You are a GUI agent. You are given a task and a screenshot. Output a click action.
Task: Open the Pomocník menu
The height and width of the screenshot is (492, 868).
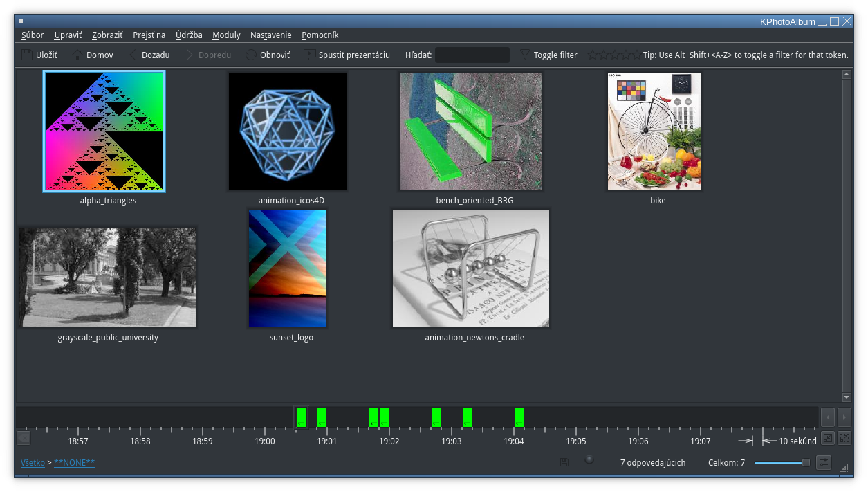pyautogui.click(x=320, y=35)
